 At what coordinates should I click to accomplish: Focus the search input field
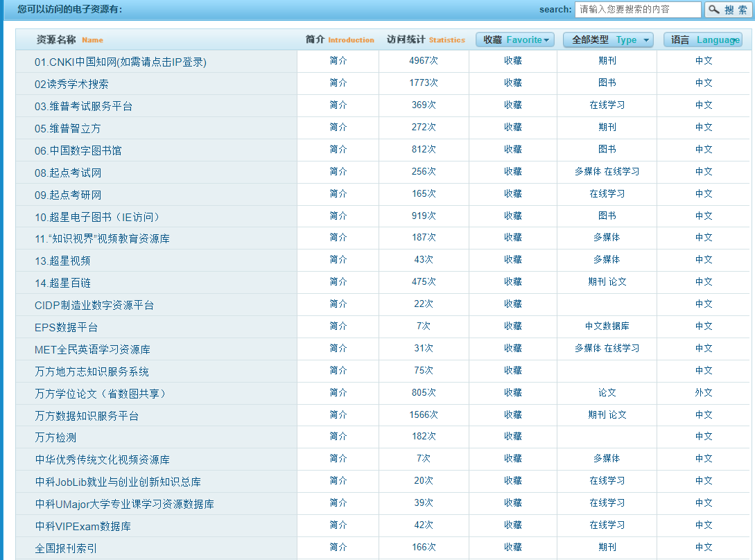point(638,10)
